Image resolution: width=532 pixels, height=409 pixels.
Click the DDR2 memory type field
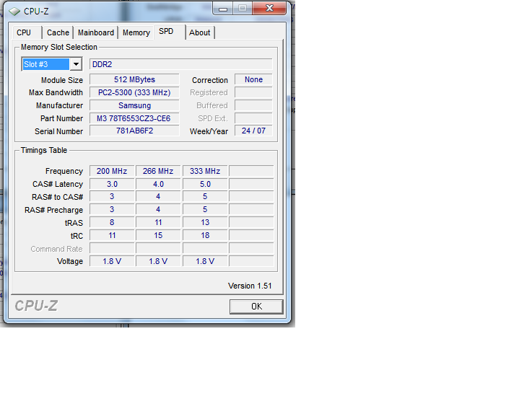(181, 64)
